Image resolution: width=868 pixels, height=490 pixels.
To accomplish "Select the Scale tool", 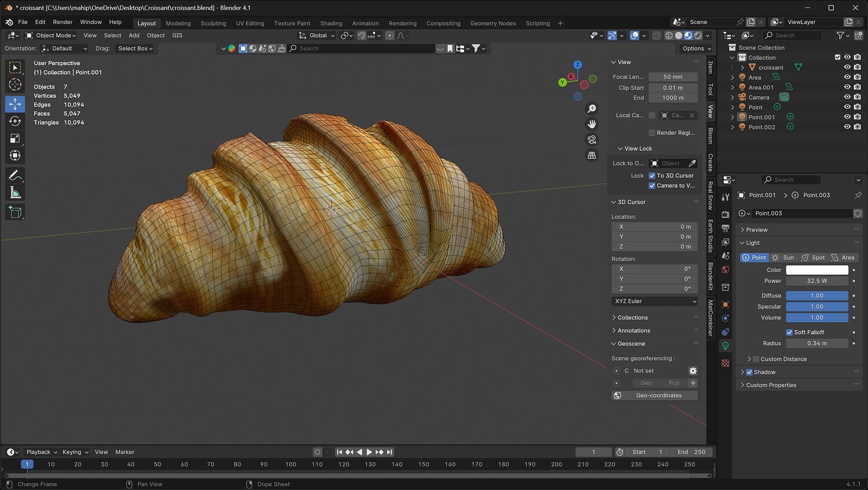I will (15, 138).
